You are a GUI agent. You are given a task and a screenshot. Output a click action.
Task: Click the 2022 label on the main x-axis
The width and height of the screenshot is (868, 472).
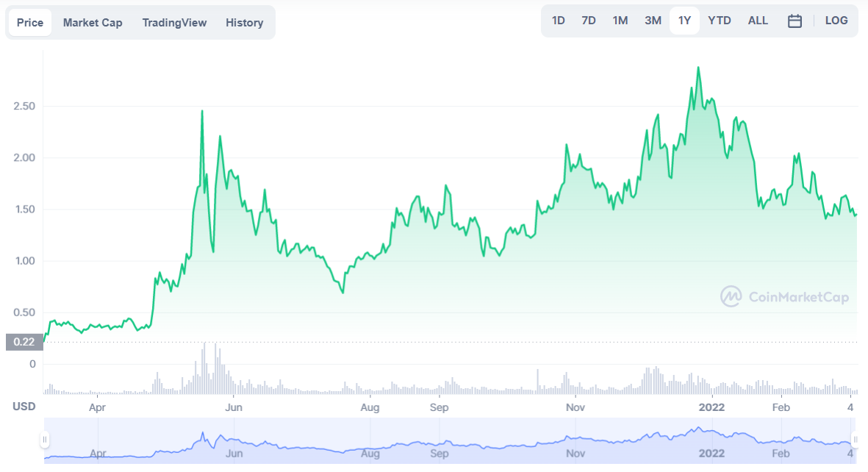(x=711, y=407)
